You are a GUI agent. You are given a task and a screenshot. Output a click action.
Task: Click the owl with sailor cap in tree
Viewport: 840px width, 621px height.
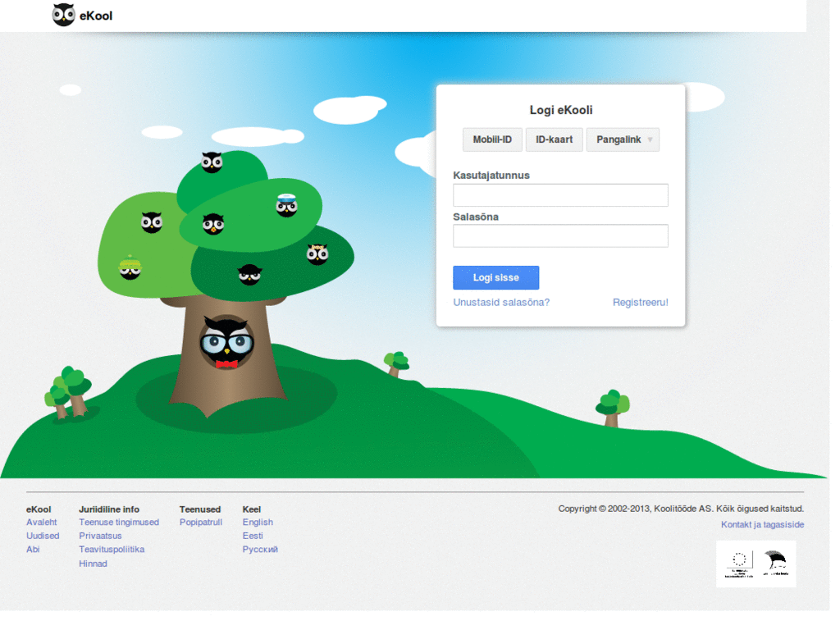(286, 206)
